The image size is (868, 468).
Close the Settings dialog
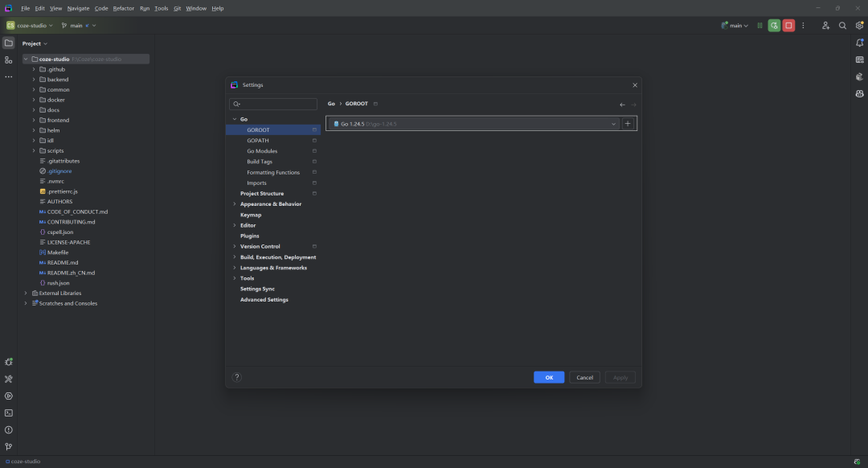(x=635, y=84)
